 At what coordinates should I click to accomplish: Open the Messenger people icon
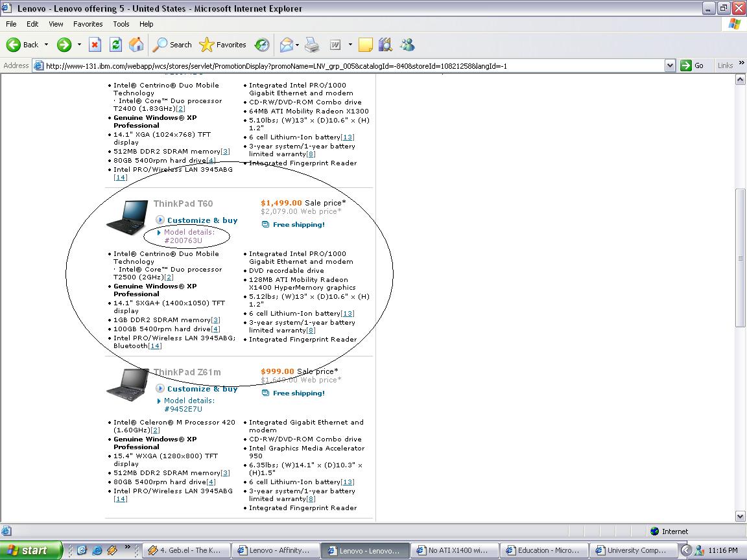tap(407, 45)
